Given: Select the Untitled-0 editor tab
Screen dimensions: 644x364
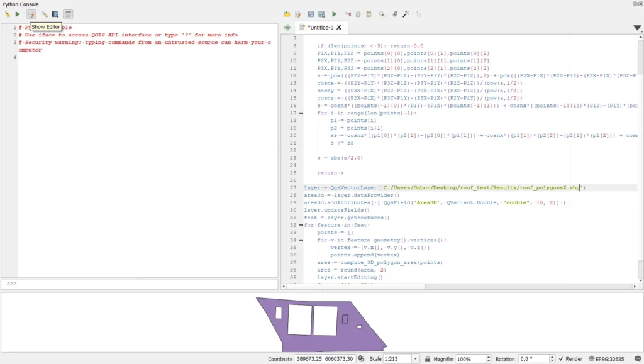Looking at the screenshot, I should coord(319,27).
